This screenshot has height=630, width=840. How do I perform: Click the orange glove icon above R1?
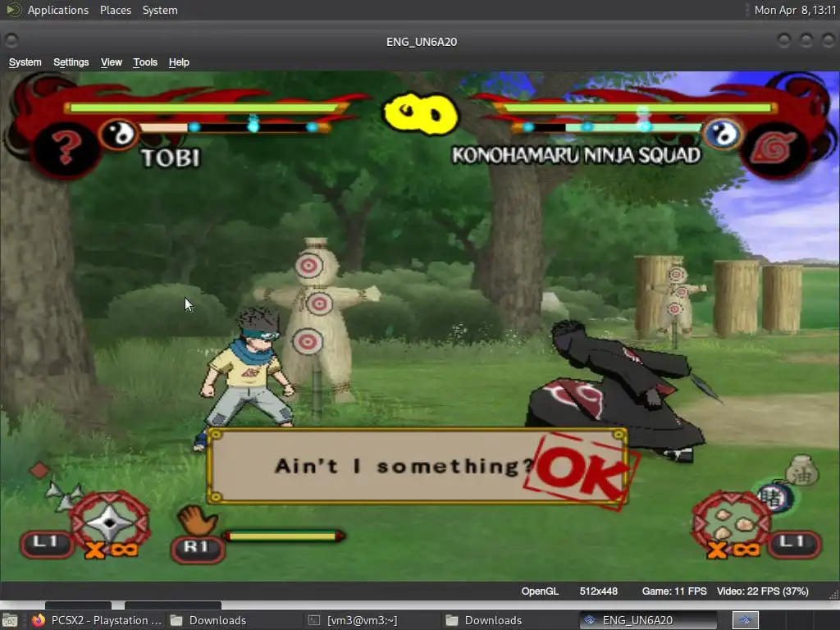click(x=197, y=519)
